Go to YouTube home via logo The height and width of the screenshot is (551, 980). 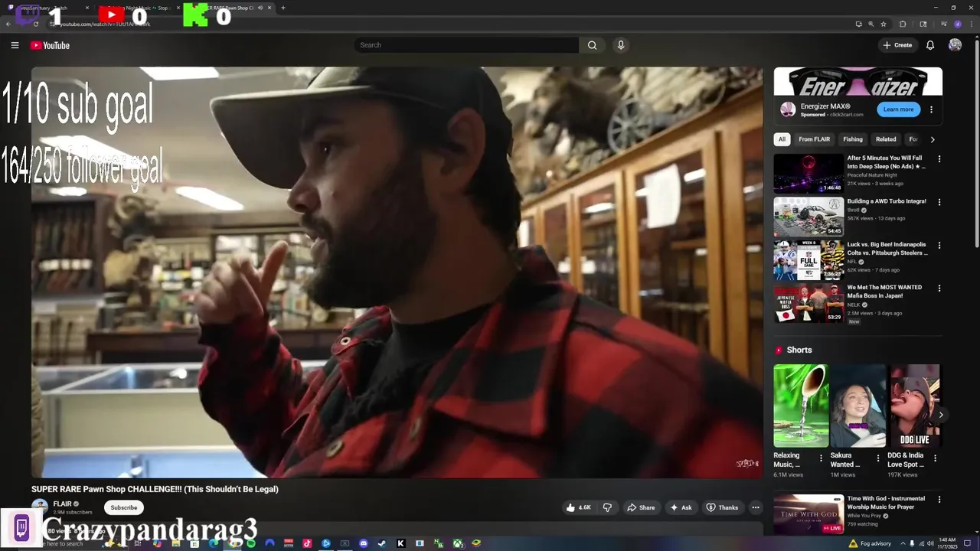[x=50, y=45]
